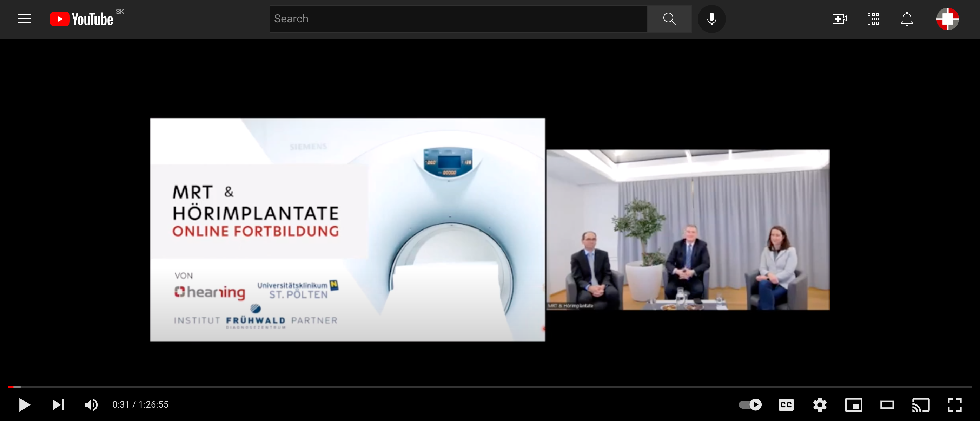Skip to next video
This screenshot has width=980, height=421.
point(58,404)
